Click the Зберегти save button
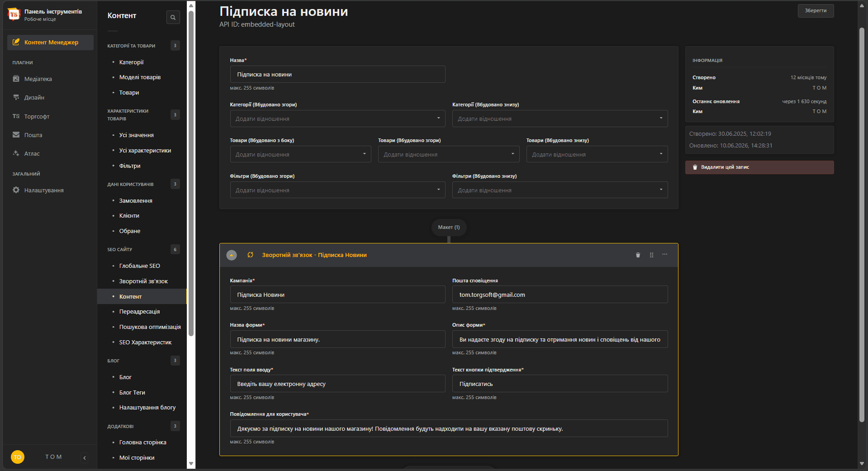Screen dimensions: 868x471 [816, 11]
